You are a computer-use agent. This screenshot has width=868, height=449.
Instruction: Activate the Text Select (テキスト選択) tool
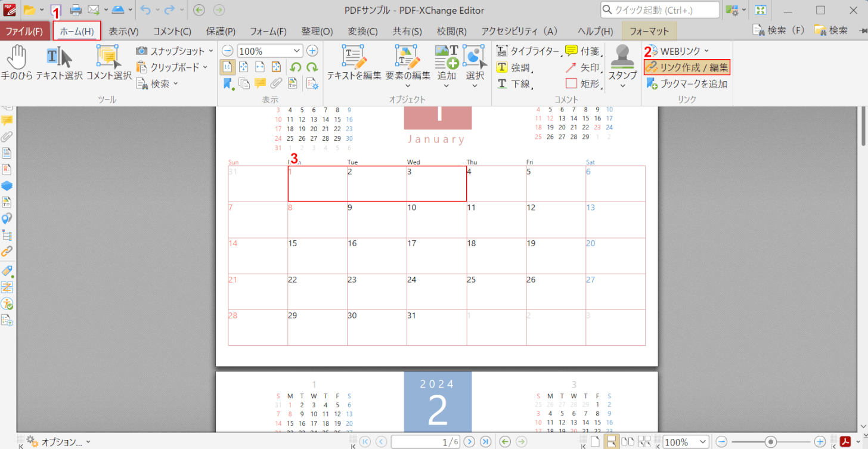tap(59, 63)
